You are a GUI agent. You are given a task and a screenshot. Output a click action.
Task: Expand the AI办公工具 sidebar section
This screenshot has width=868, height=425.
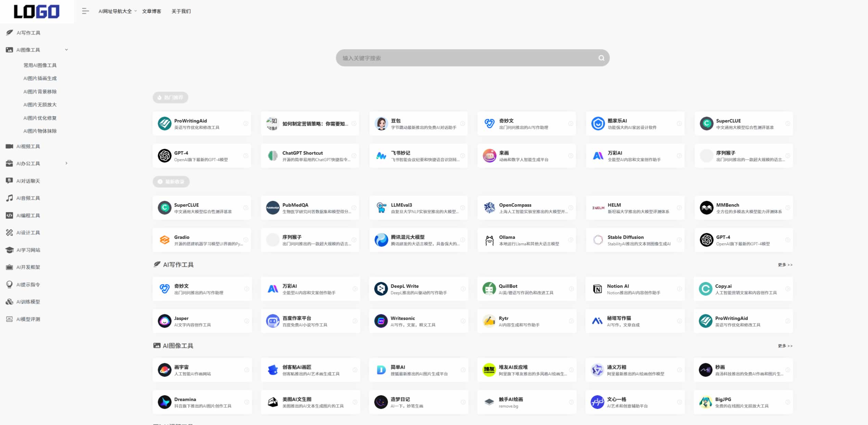66,163
